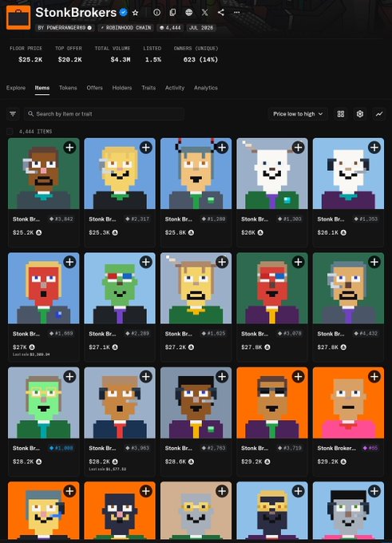Open the more options ellipsis menu
The width and height of the screenshot is (392, 543).
click(236, 13)
